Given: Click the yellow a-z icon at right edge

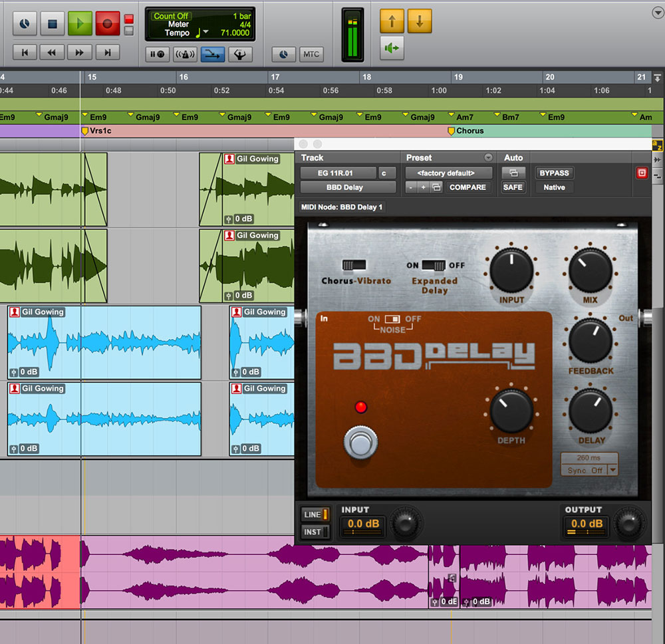Looking at the screenshot, I should coord(658,146).
